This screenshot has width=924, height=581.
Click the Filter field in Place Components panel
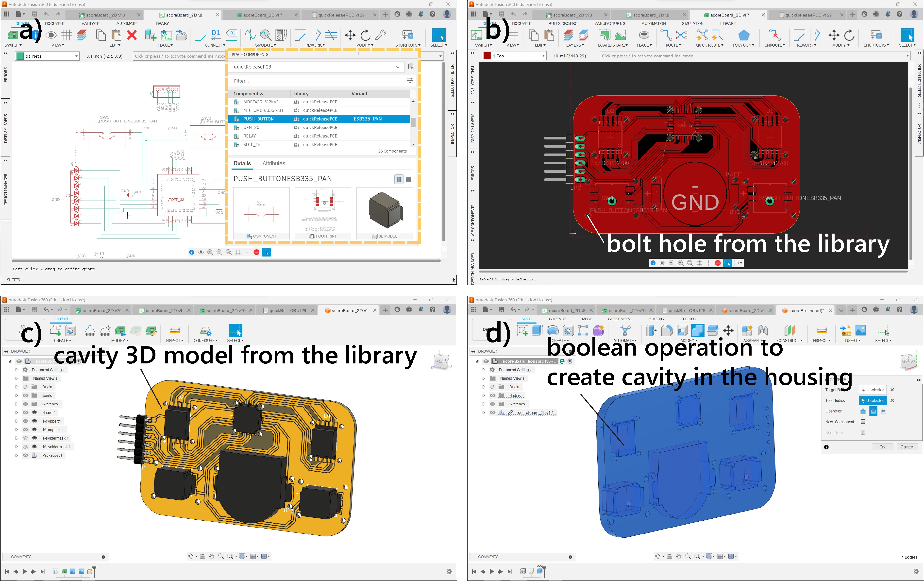click(x=319, y=81)
